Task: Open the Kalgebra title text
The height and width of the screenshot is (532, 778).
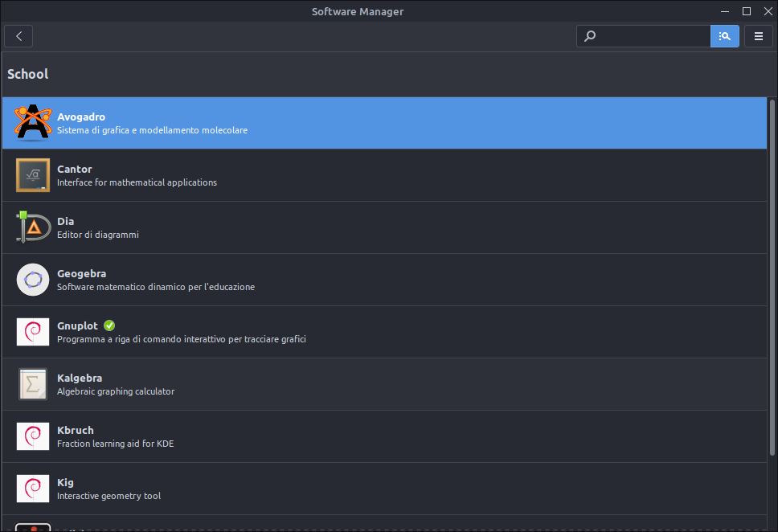Action: pyautogui.click(x=80, y=379)
